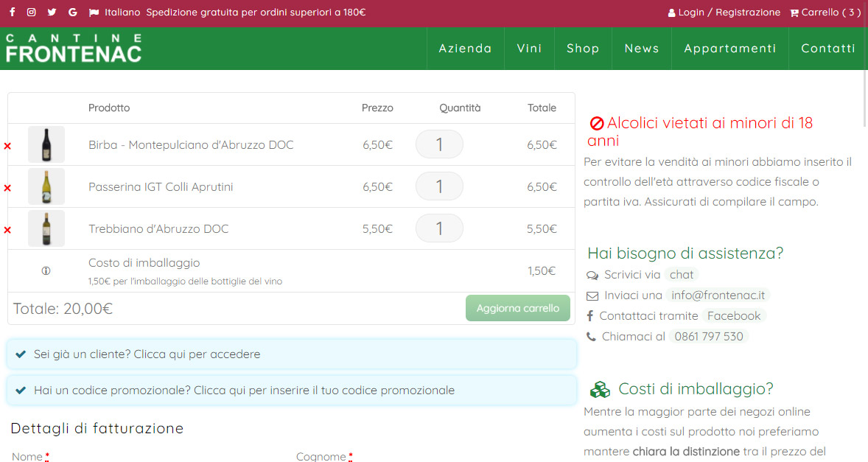Click the chat bubbles icon
The height and width of the screenshot is (462, 868).
point(592,275)
